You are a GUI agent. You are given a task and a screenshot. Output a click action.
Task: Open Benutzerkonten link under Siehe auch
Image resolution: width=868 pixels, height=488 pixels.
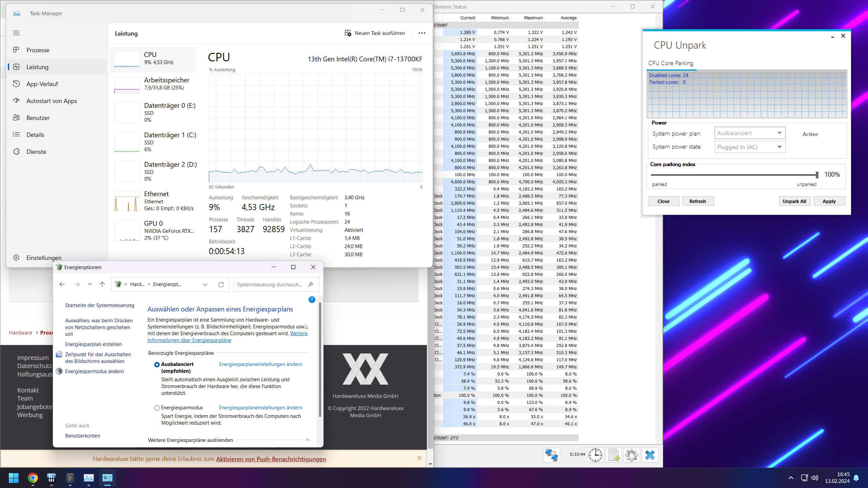click(x=82, y=436)
